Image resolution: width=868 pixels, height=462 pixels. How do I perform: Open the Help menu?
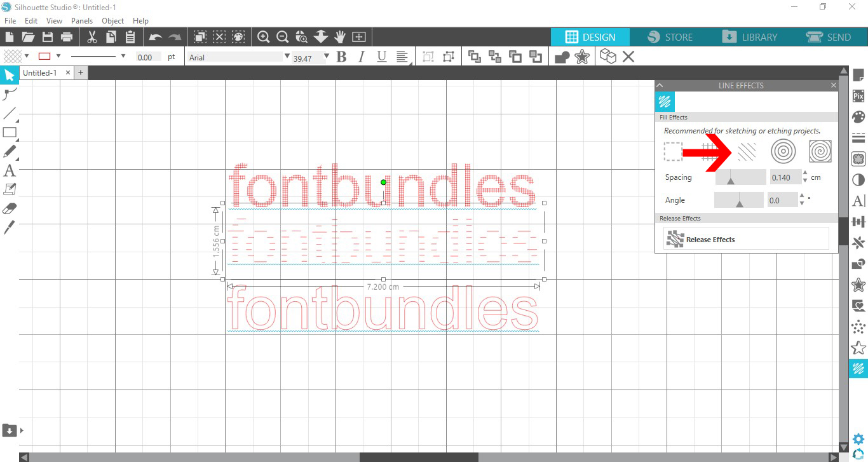(x=140, y=21)
